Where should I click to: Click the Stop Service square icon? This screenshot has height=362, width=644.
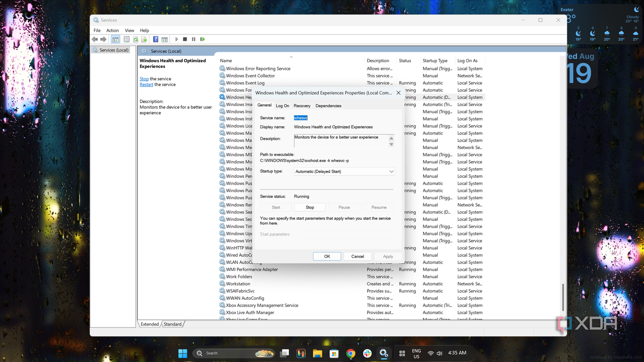(x=185, y=40)
